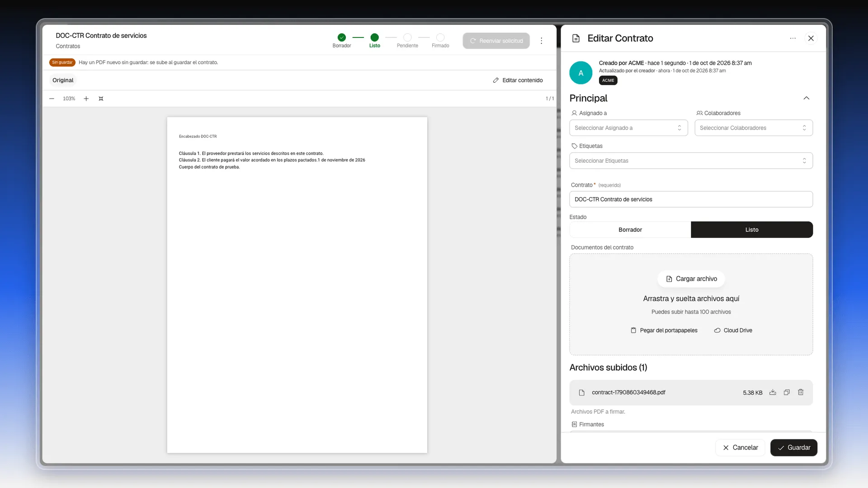
Task: Set Estado to Borrador
Action: coord(630,230)
